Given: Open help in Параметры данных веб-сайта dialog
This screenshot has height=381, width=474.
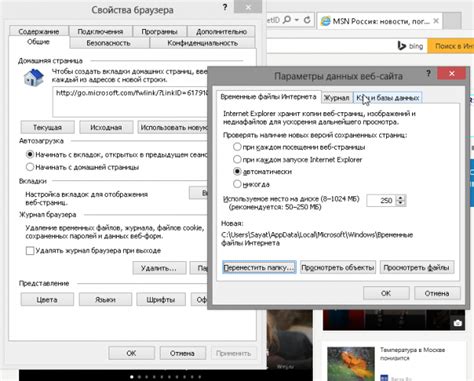Looking at the screenshot, I should tap(428, 73).
